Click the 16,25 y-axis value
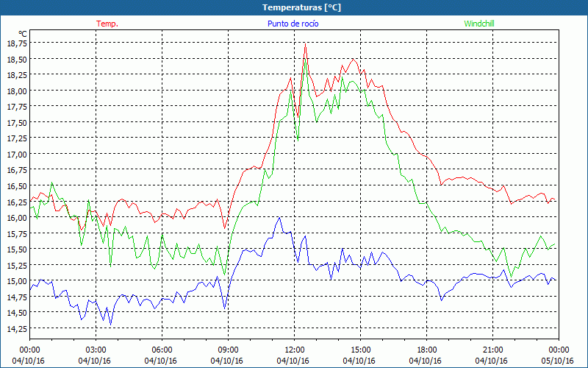 pyautogui.click(x=17, y=202)
